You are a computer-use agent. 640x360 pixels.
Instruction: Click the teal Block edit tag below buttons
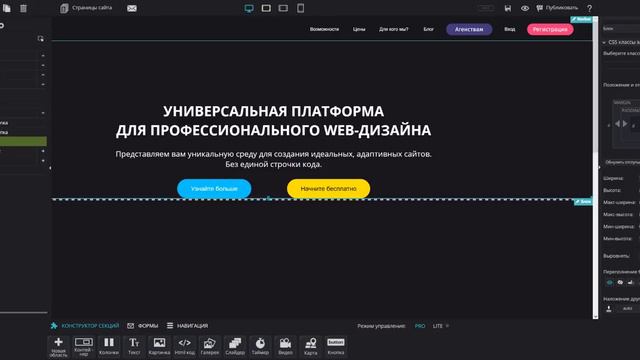[x=583, y=202]
